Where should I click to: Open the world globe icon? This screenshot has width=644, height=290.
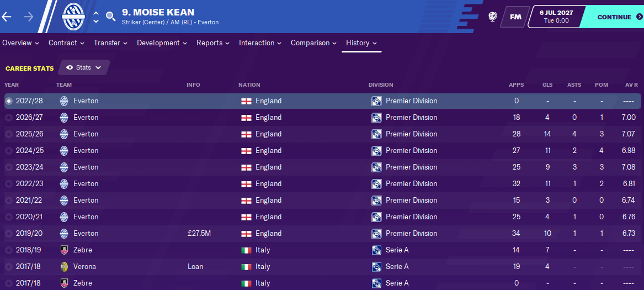tap(493, 17)
